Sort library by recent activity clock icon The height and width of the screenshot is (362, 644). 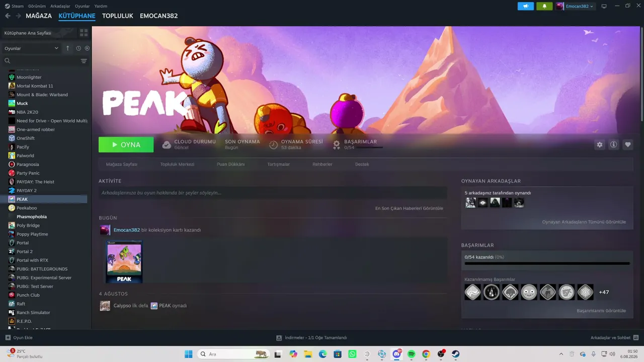coord(78,48)
